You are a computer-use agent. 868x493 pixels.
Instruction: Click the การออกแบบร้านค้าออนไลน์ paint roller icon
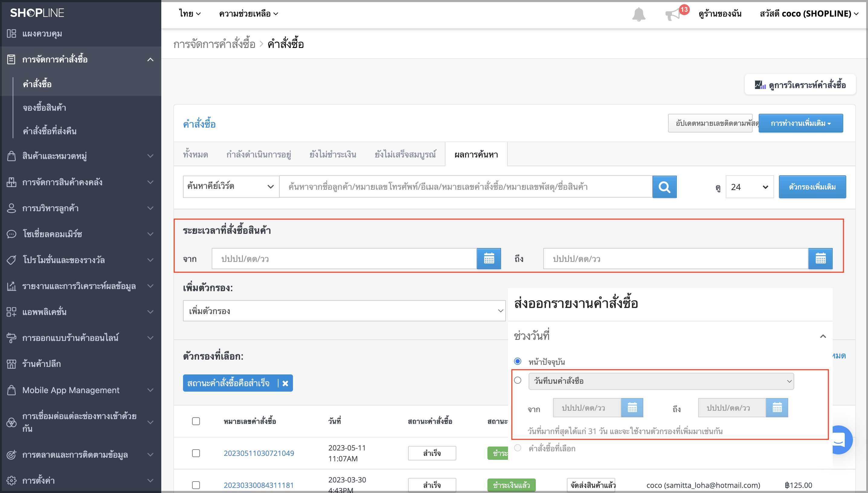(x=11, y=338)
